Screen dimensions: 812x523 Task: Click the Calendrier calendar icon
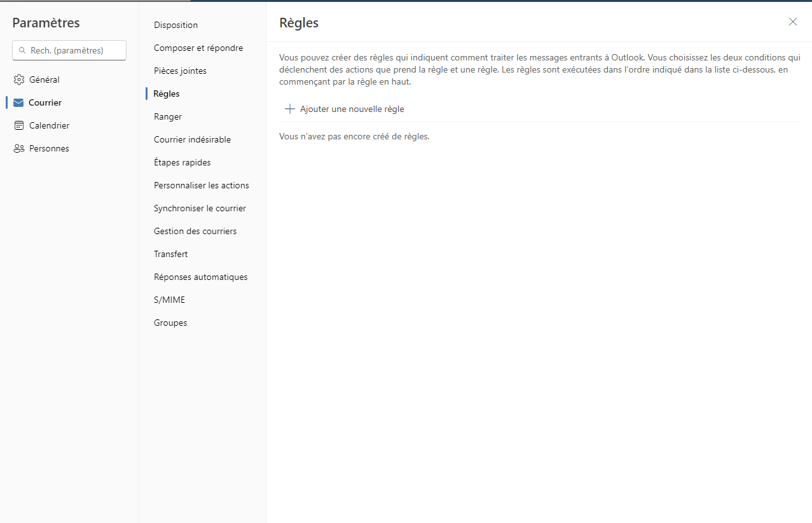tap(18, 125)
